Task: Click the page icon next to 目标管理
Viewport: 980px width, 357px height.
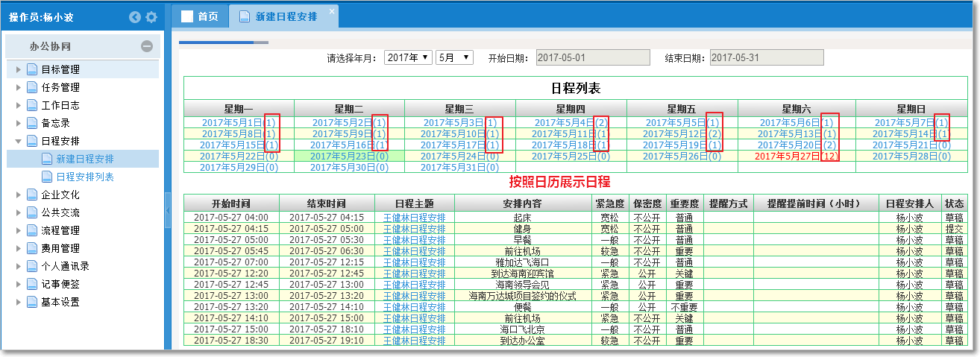Action: (x=32, y=70)
